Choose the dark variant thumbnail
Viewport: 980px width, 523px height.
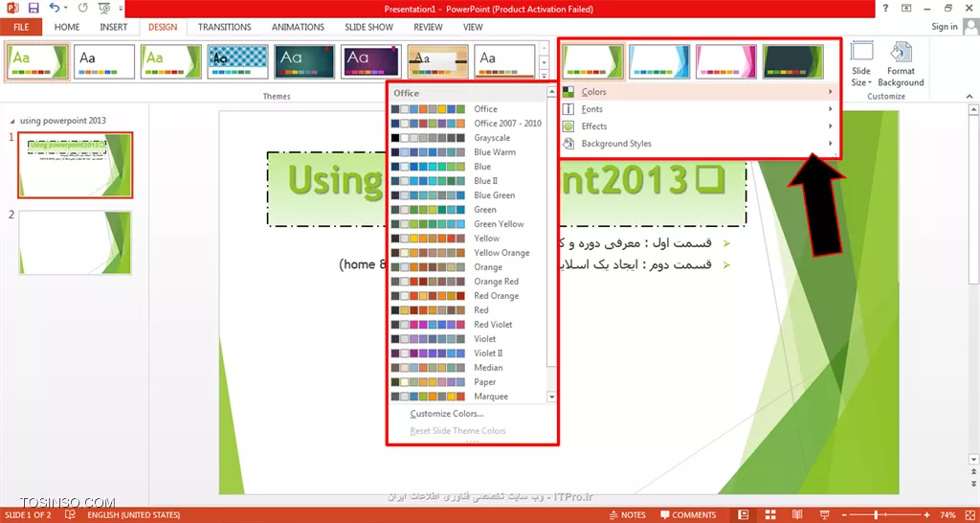[x=793, y=61]
